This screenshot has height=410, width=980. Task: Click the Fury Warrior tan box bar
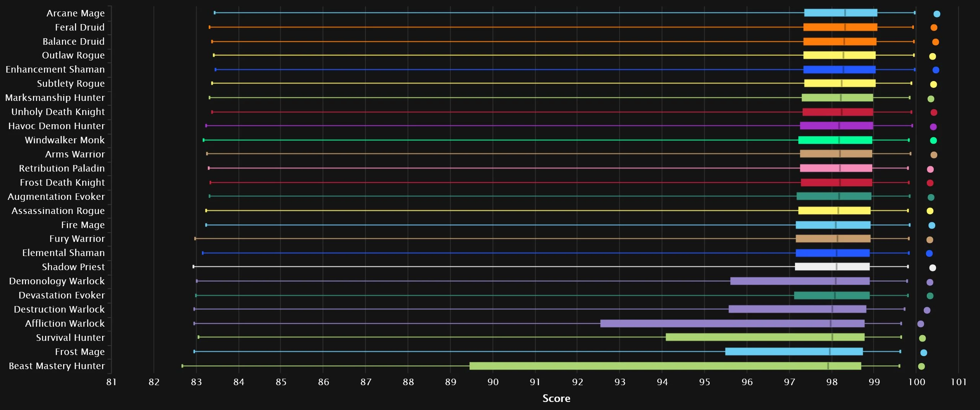tap(833, 239)
